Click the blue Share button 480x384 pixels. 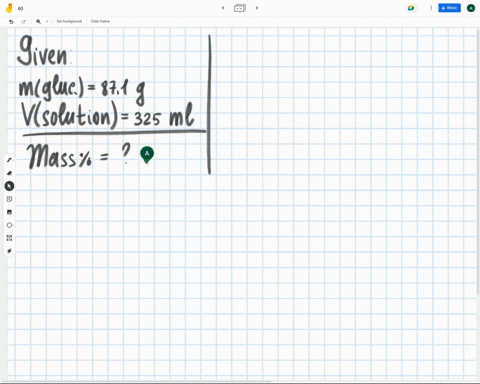pyautogui.click(x=449, y=8)
